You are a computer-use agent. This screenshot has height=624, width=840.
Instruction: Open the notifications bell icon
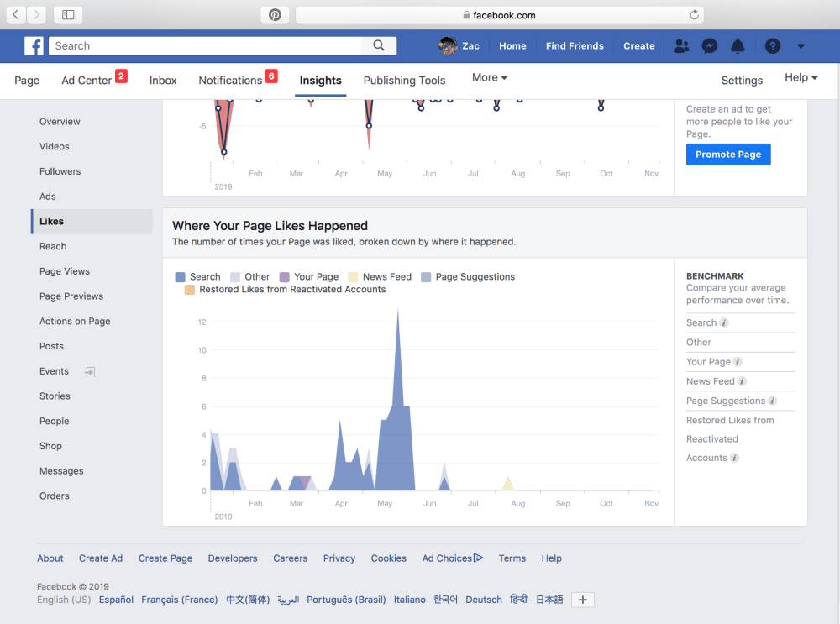click(x=738, y=46)
